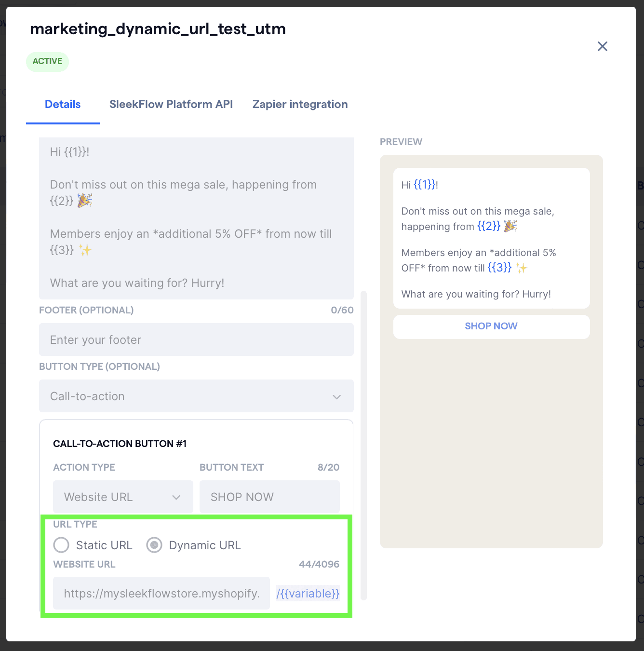Edit the SHOP NOW button text field
The image size is (644, 651).
point(269,497)
